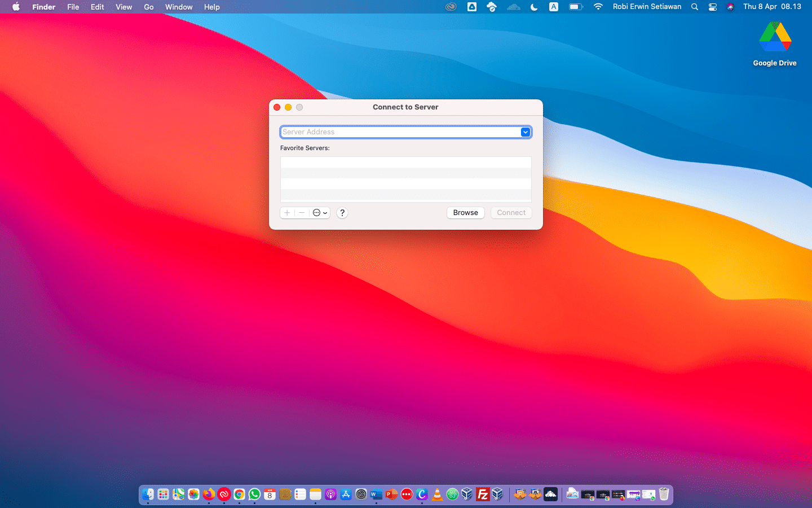Open the App Store Dock icon

pyautogui.click(x=346, y=494)
